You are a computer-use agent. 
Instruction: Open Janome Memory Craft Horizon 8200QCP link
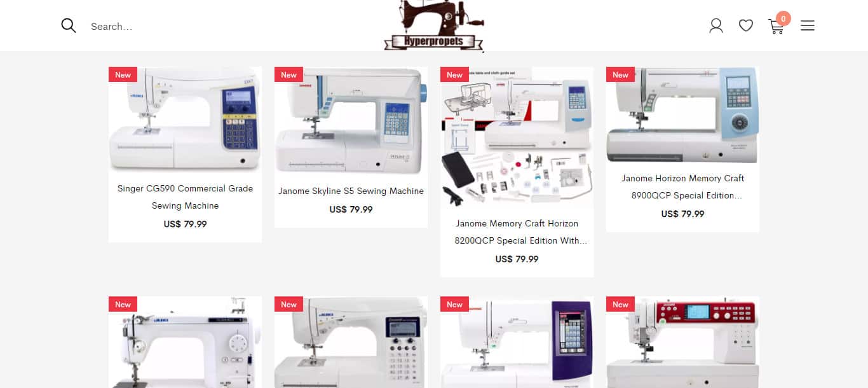tap(517, 232)
